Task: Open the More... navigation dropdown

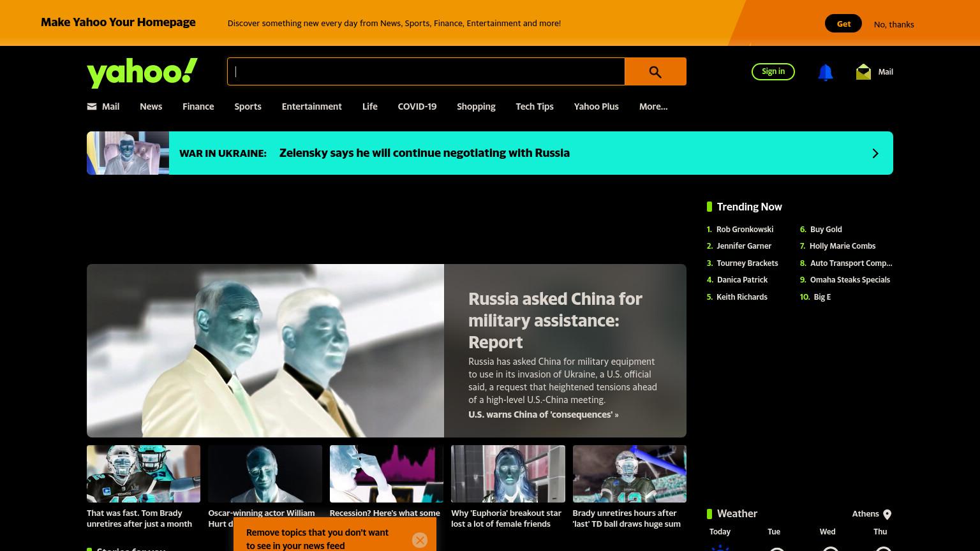Action: (653, 107)
